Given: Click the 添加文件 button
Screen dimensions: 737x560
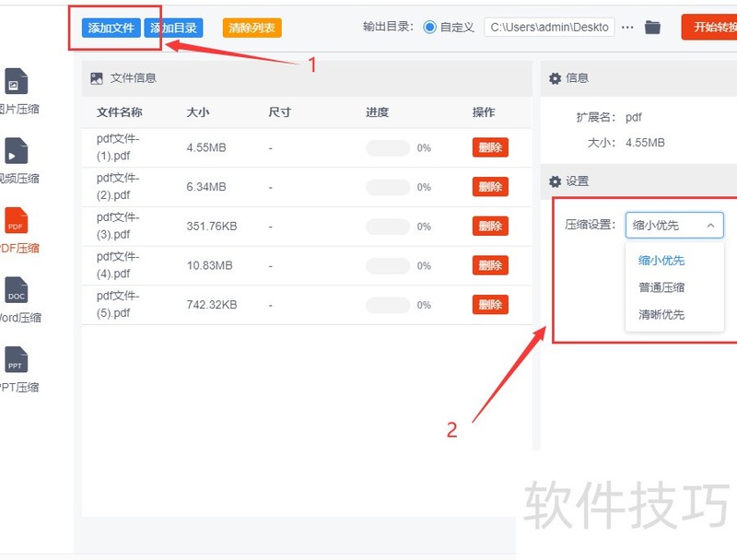Looking at the screenshot, I should [x=111, y=29].
